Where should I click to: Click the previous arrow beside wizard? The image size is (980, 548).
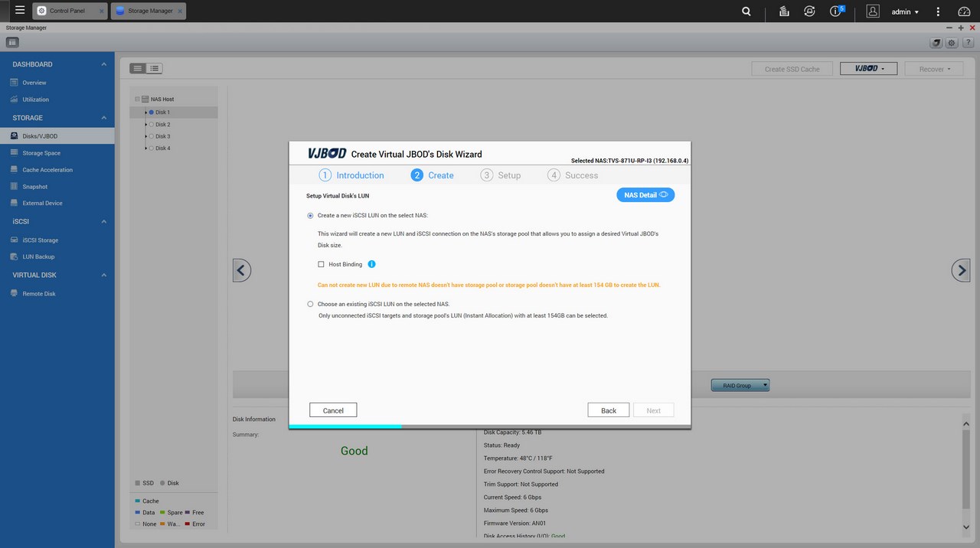(x=242, y=270)
